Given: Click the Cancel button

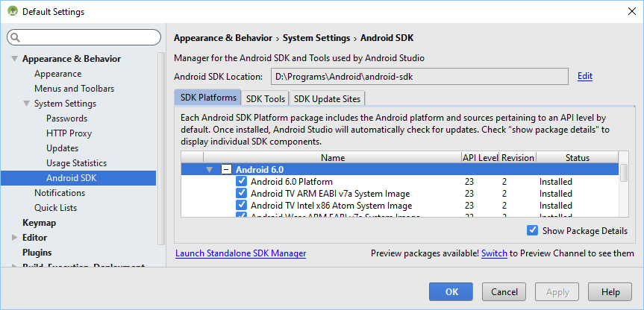Looking at the screenshot, I should click(x=504, y=292).
